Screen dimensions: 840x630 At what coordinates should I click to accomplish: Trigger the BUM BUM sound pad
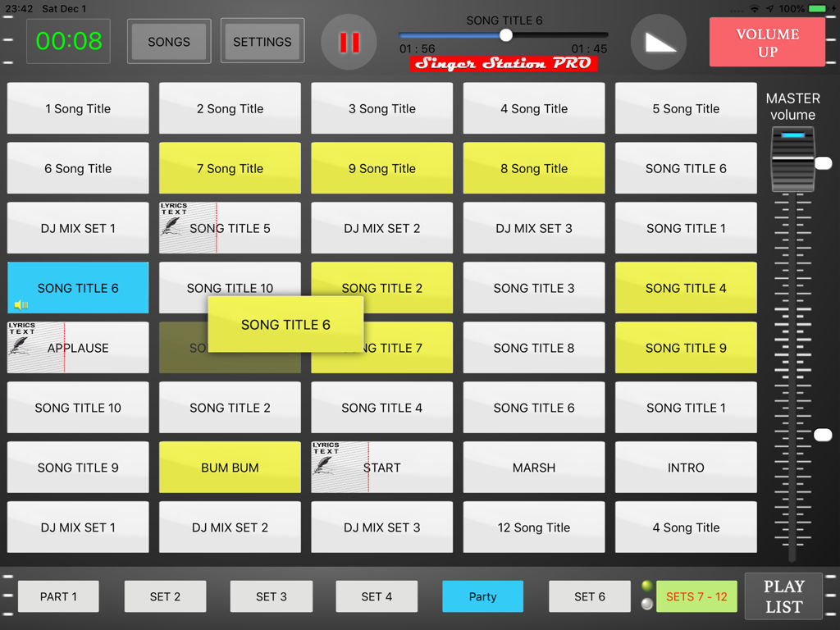click(x=230, y=467)
